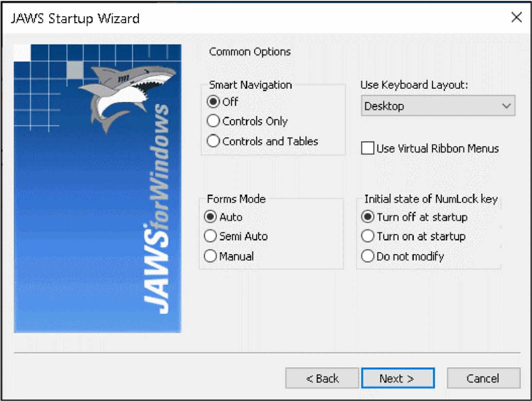Screen dimensions: 532x401
Task: Click the Common Options heading text
Action: (250, 52)
